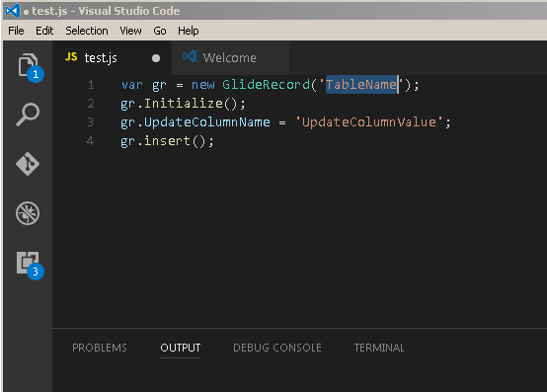Open the Search view in activity bar

28,114
